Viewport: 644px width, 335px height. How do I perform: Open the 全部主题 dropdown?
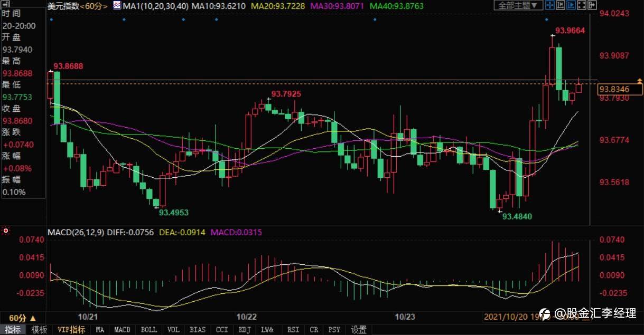pyautogui.click(x=519, y=5)
